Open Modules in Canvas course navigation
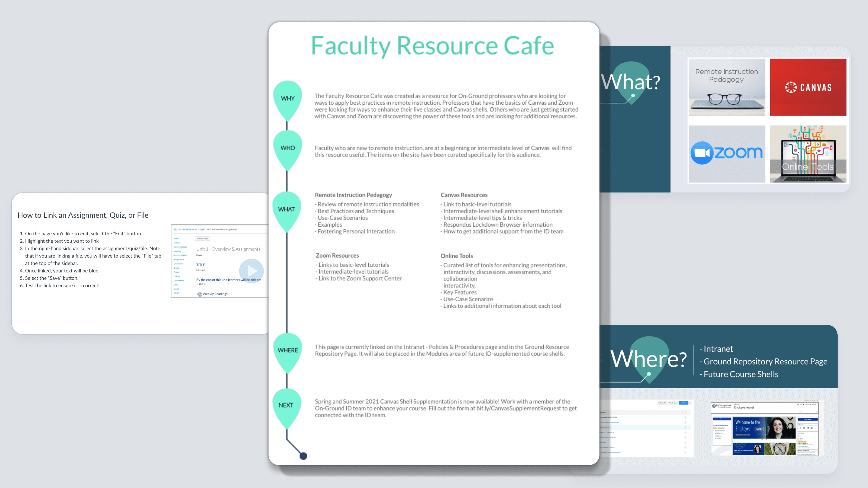Viewport: 868px width, 488px height. tap(177, 251)
